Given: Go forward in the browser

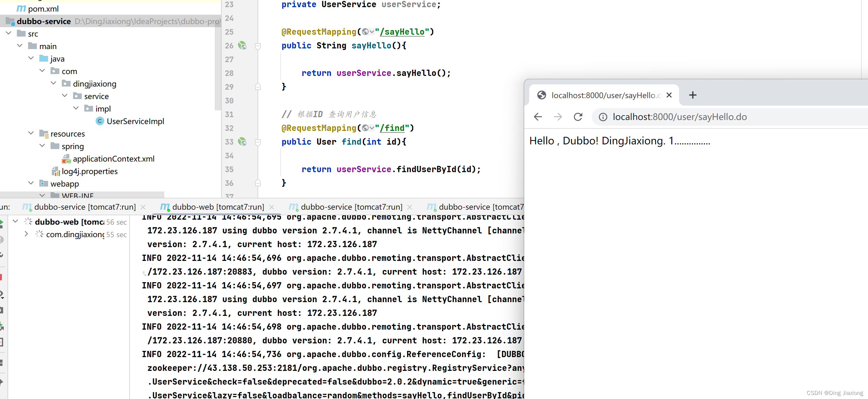Looking at the screenshot, I should point(558,117).
